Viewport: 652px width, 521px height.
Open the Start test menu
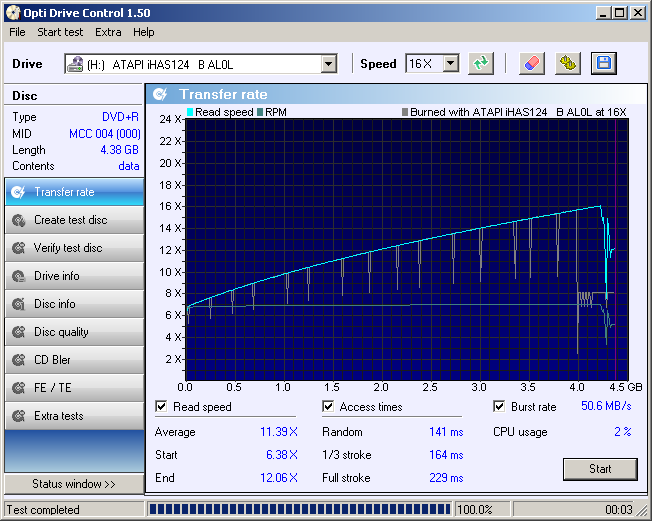[60, 32]
